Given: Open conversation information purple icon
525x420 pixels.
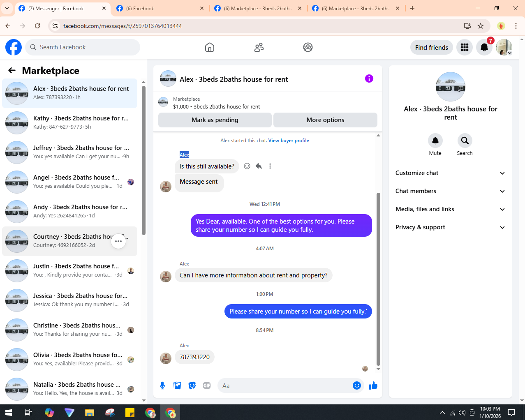Looking at the screenshot, I should tap(369, 78).
